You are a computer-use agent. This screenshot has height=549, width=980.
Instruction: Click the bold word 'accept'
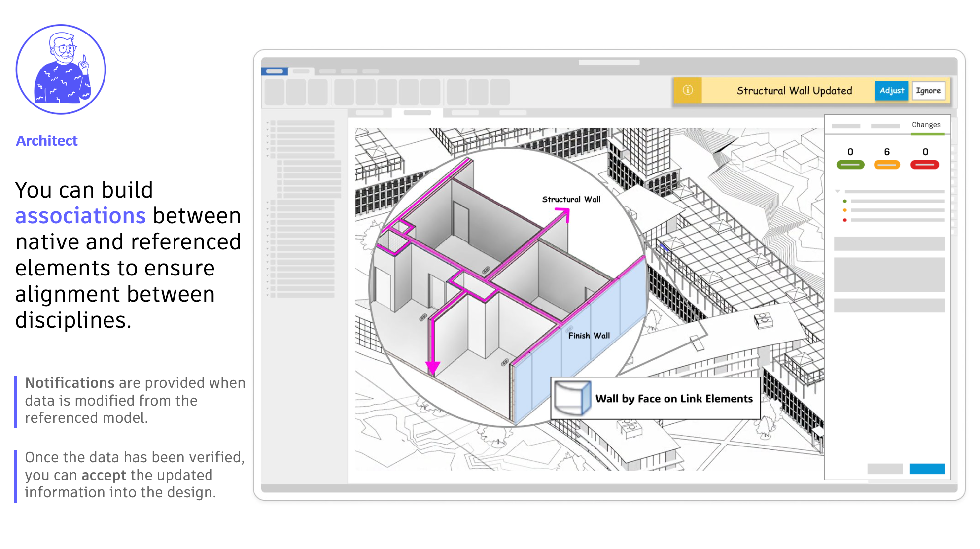pyautogui.click(x=104, y=475)
